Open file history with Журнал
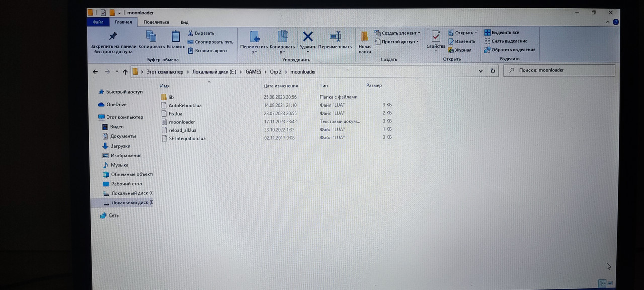The height and width of the screenshot is (290, 644). (x=459, y=50)
